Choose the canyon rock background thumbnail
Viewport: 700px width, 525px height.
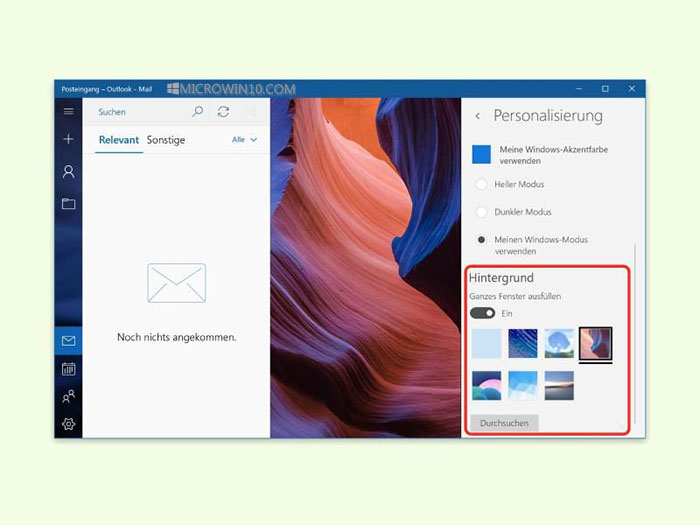tap(596, 343)
